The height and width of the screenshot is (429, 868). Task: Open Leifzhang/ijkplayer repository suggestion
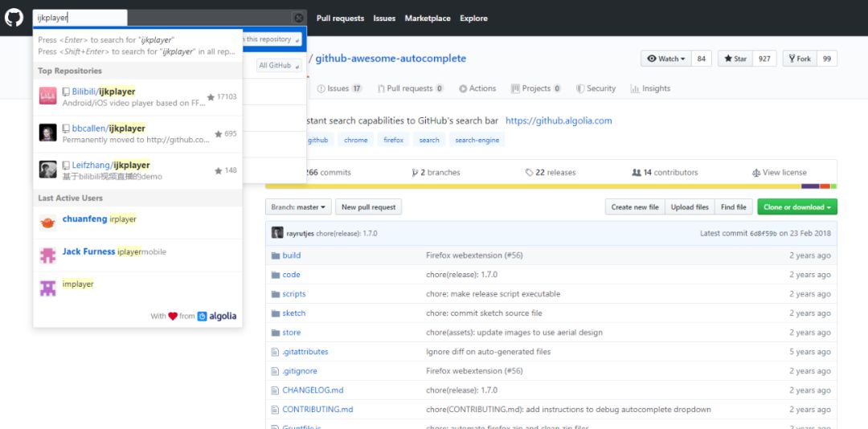click(x=138, y=170)
